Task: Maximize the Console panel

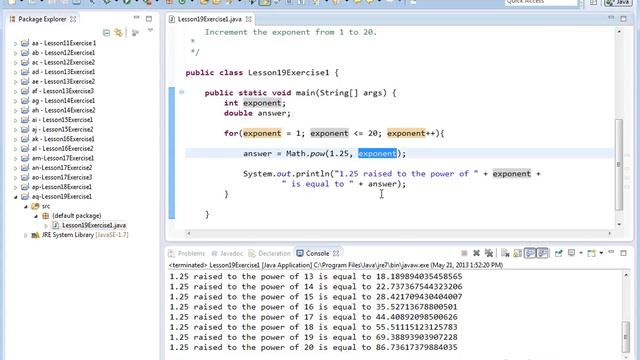Action: click(623, 253)
